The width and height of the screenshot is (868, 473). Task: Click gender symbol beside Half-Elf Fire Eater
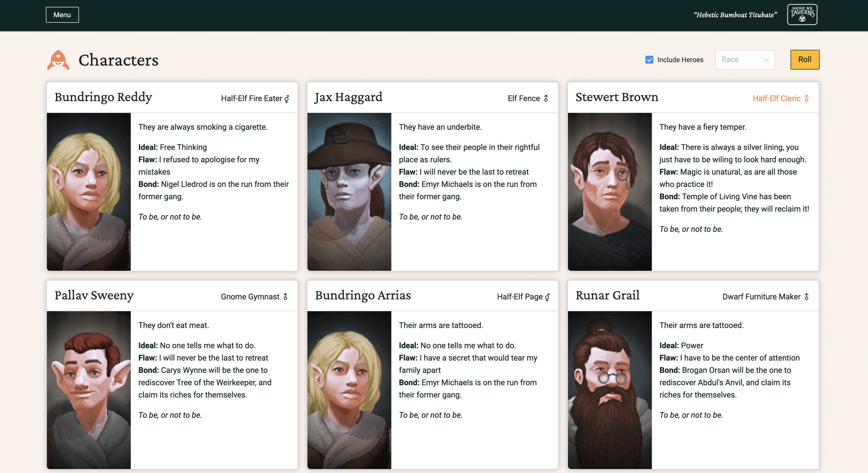coord(287,98)
